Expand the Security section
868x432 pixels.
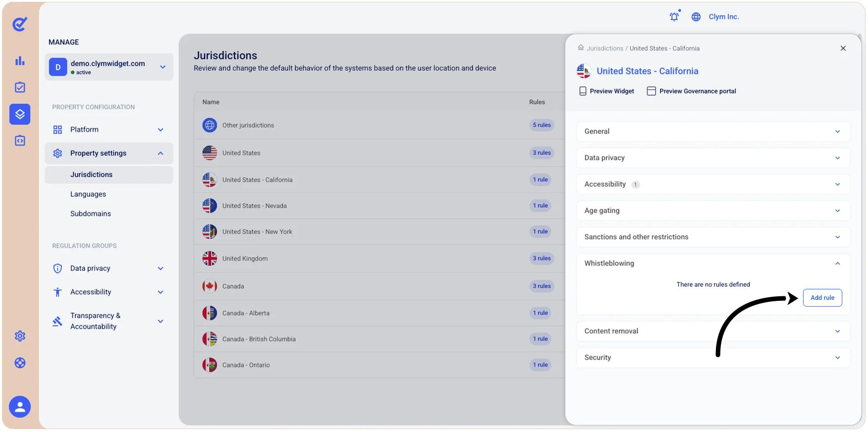713,357
